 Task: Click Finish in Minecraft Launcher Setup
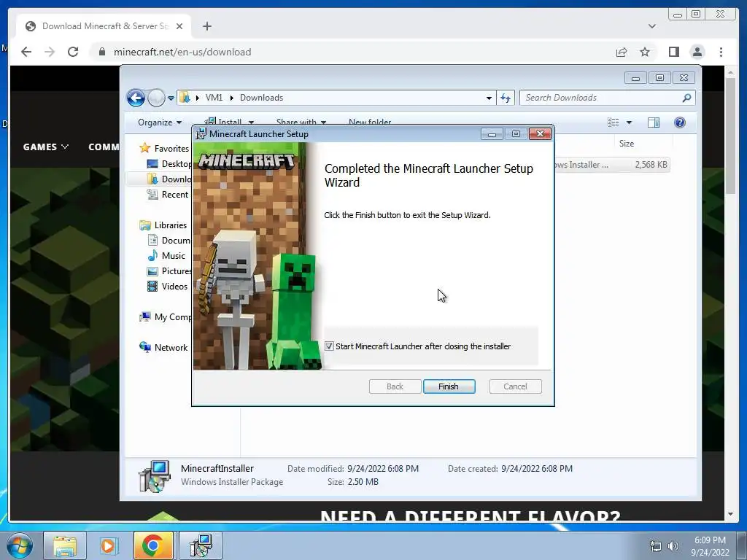(x=449, y=386)
